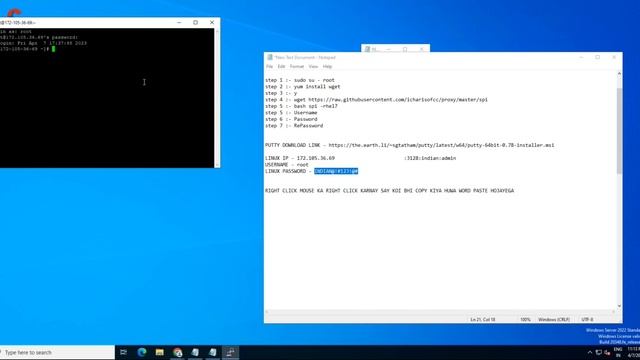640x360 pixels.
Task: Click the LINUX IP 172.105.36.69 text
Action: point(300,158)
